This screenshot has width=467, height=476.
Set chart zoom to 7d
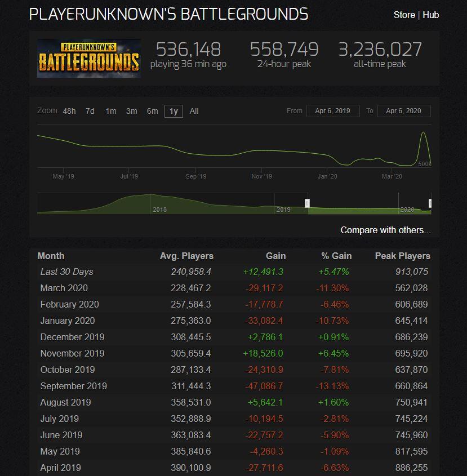(90, 111)
